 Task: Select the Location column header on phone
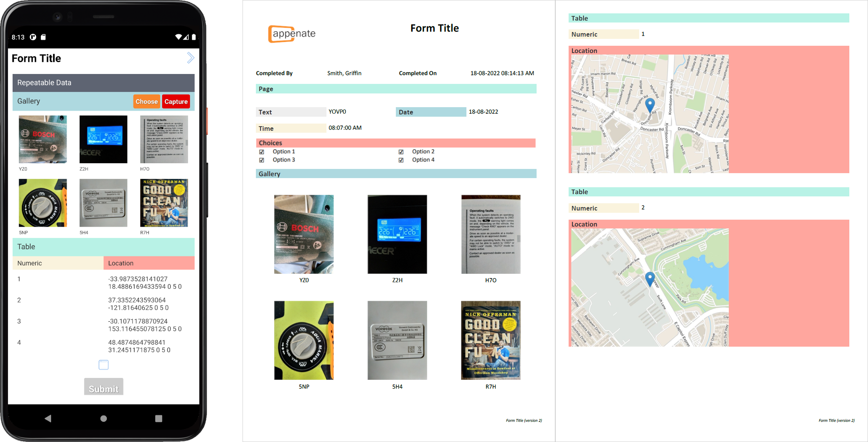(x=149, y=263)
